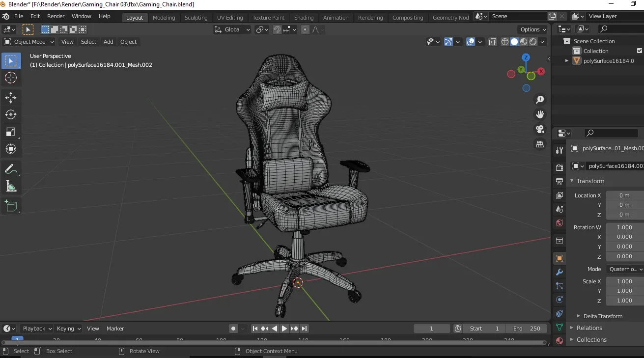The width and height of the screenshot is (644, 358).
Task: Choose the Rotate tool
Action: (x=11, y=114)
